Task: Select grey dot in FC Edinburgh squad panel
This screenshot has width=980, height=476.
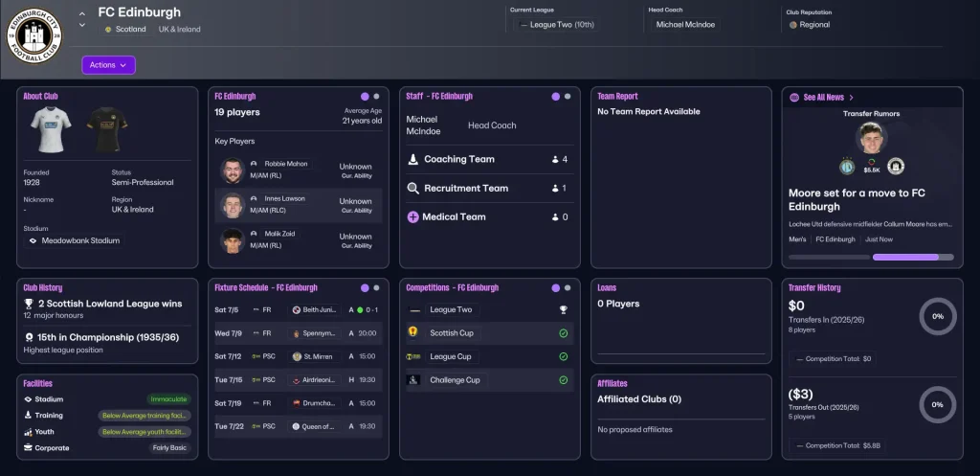Action: (376, 97)
